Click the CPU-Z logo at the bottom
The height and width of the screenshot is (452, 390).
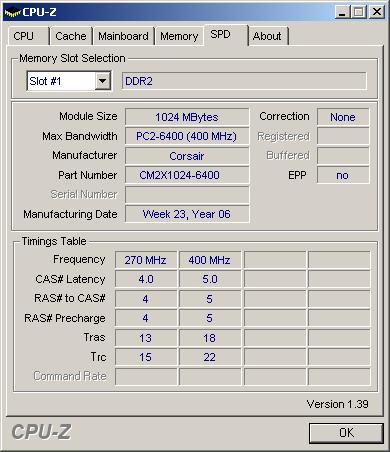click(x=41, y=432)
